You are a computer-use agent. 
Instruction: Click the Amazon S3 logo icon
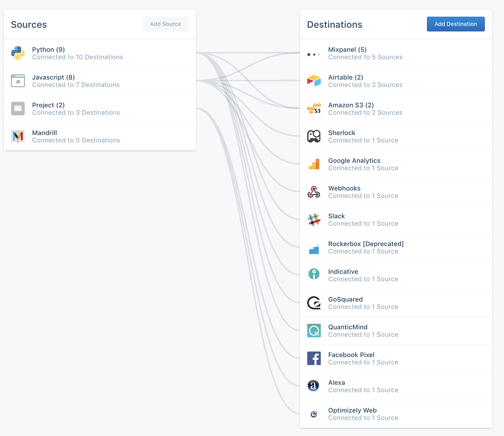pyautogui.click(x=314, y=109)
